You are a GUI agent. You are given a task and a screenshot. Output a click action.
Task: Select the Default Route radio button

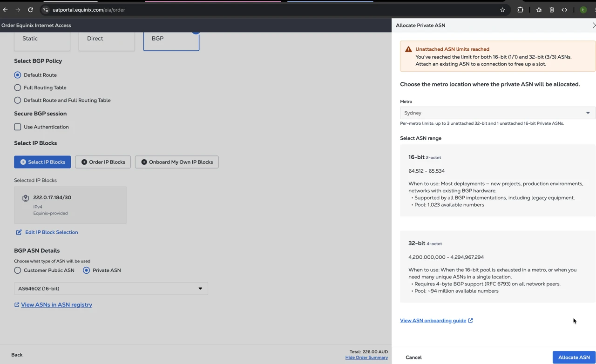(18, 75)
